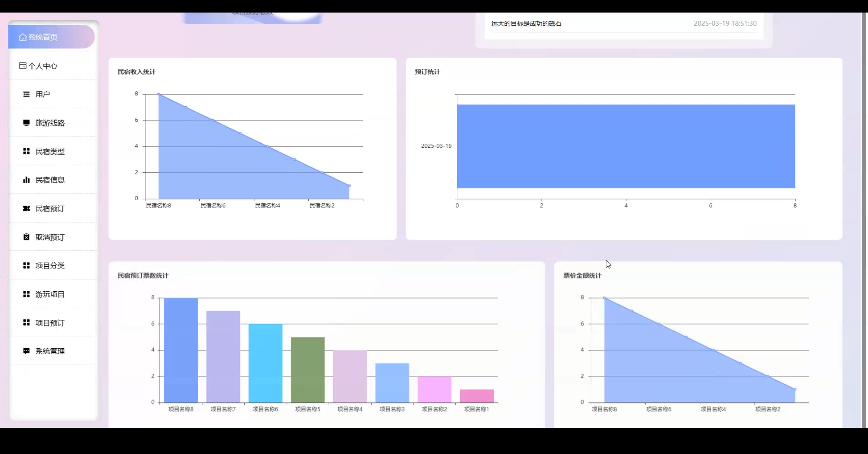Click the camera icon next to 民宿预订
Viewport: 868px width, 454px height.
[x=26, y=209]
